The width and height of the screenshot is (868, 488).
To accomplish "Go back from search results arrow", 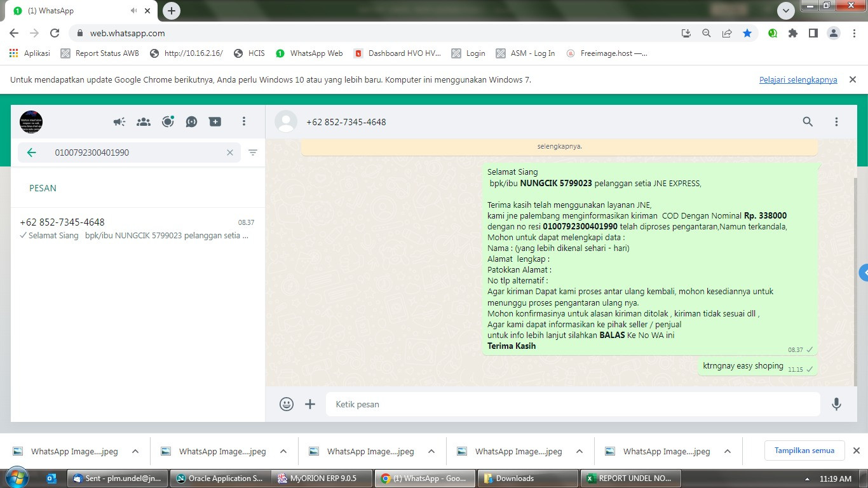I will tap(32, 152).
